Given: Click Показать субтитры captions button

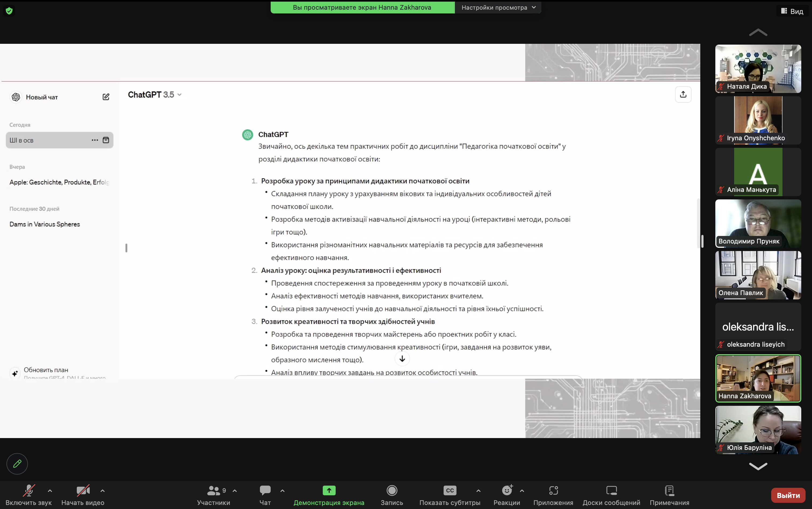Looking at the screenshot, I should pyautogui.click(x=450, y=490).
